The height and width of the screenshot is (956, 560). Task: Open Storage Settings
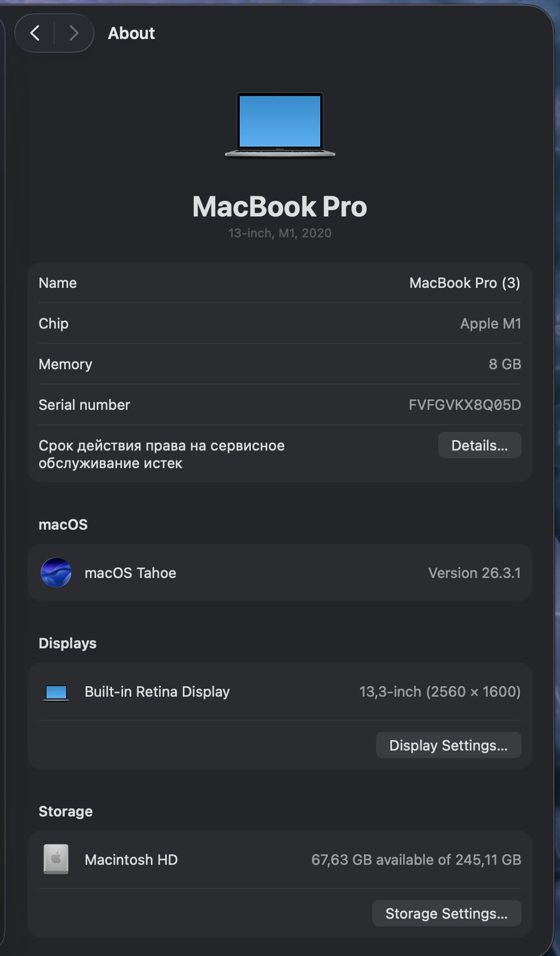pyautogui.click(x=446, y=913)
